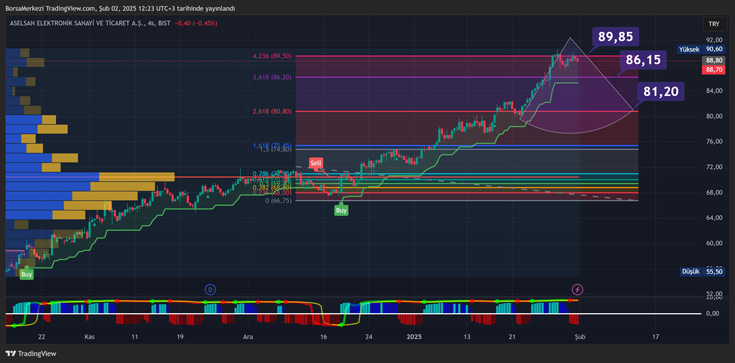Click the red 88,70 price tag
The height and width of the screenshot is (363, 735).
(714, 69)
